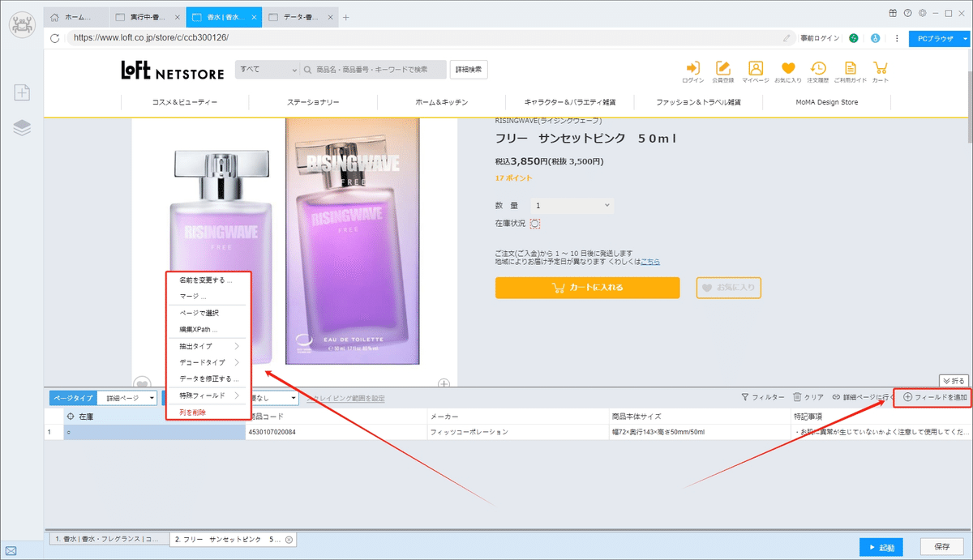Open the dropdown showing なし
Viewport: 973px width, 560px height.
click(x=275, y=398)
